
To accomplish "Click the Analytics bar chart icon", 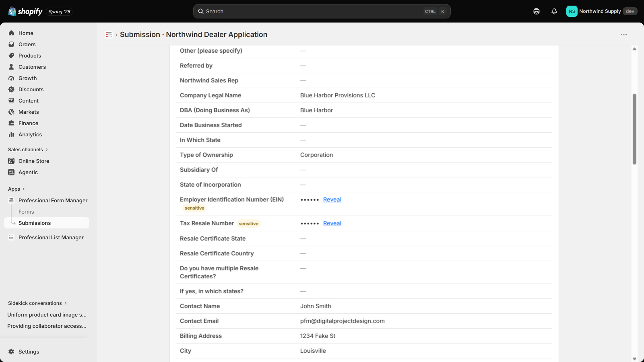I will pos(11,134).
